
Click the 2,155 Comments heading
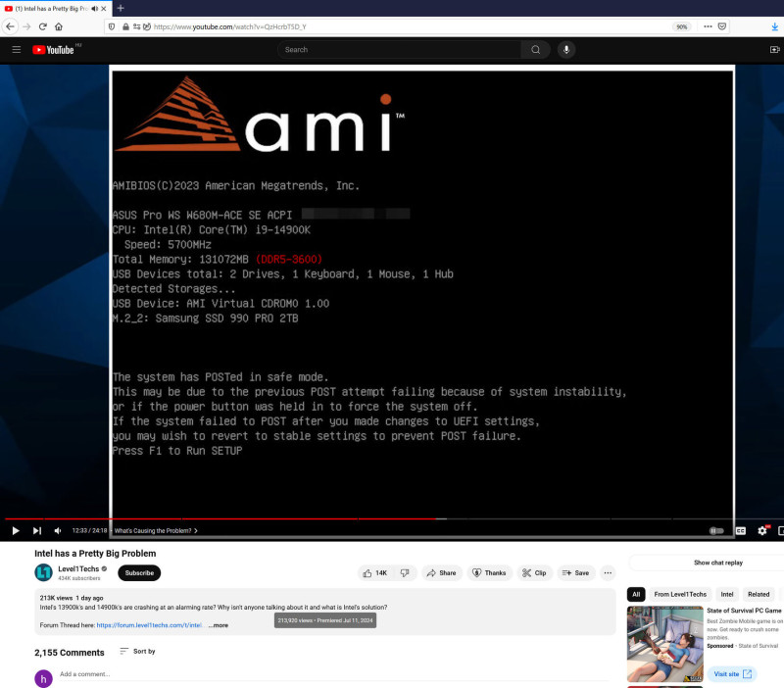[x=70, y=653]
